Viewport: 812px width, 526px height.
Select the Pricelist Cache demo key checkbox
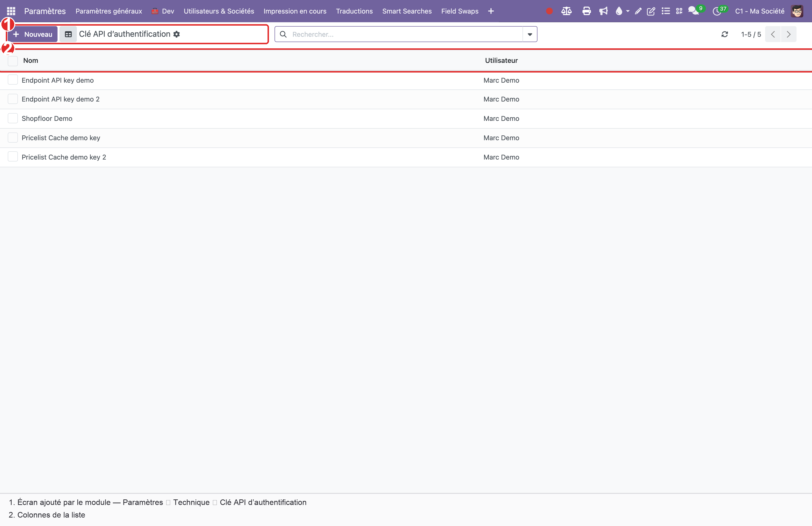pyautogui.click(x=13, y=138)
